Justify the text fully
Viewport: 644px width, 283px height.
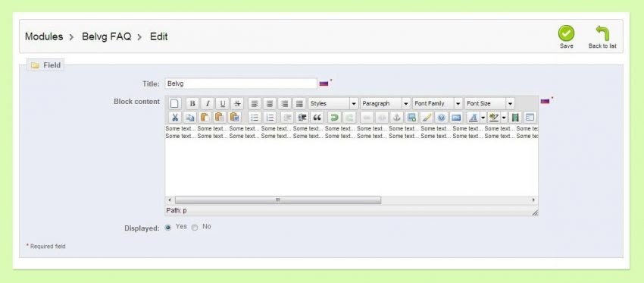pos(299,104)
